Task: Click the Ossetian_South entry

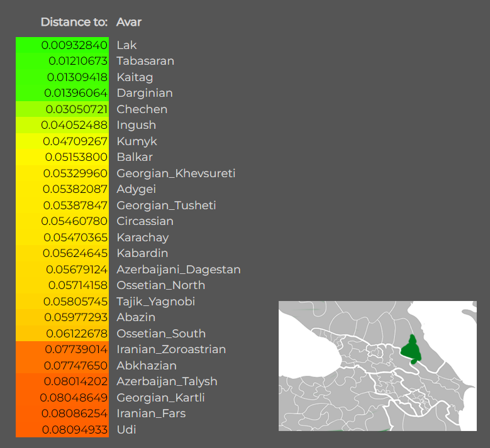Action: pyautogui.click(x=161, y=334)
